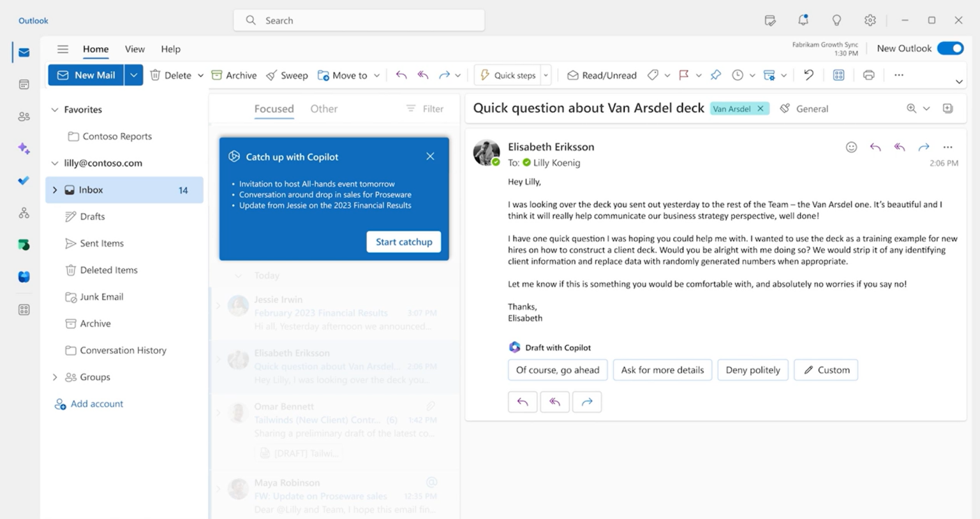
Task: Click the zoom magnifier in reading pane
Action: (x=912, y=108)
